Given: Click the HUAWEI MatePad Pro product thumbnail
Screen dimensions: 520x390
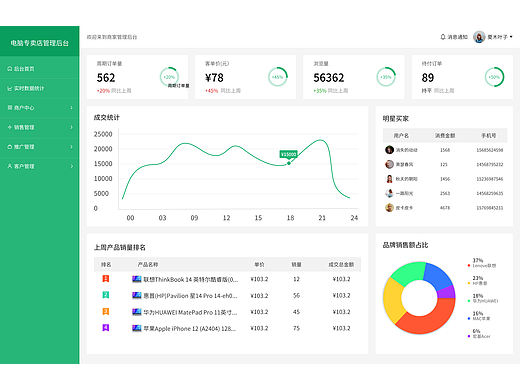Looking at the screenshot, I should (x=137, y=312).
